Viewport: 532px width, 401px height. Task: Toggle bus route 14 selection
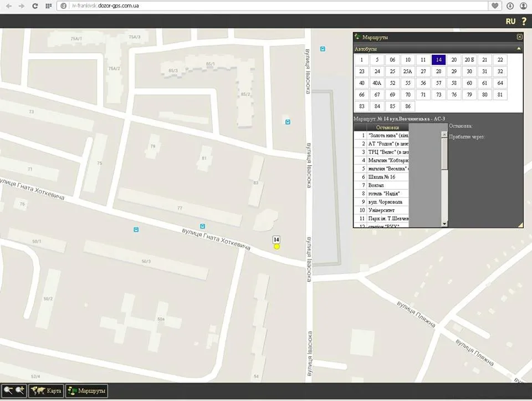[x=438, y=60]
